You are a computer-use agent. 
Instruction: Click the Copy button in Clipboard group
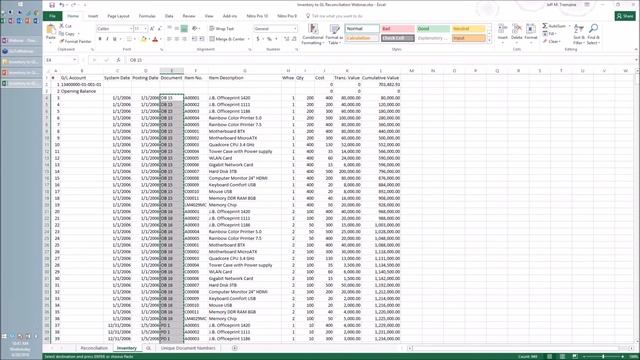[x=67, y=34]
